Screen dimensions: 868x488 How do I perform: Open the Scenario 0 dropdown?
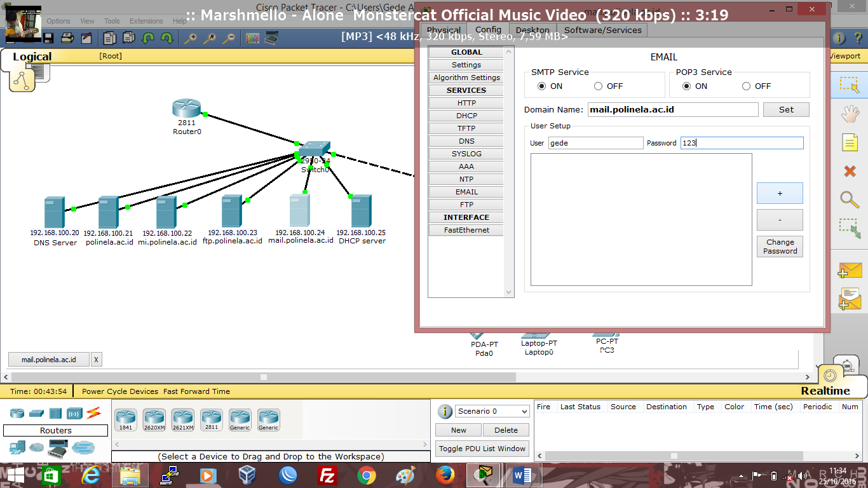tap(492, 411)
